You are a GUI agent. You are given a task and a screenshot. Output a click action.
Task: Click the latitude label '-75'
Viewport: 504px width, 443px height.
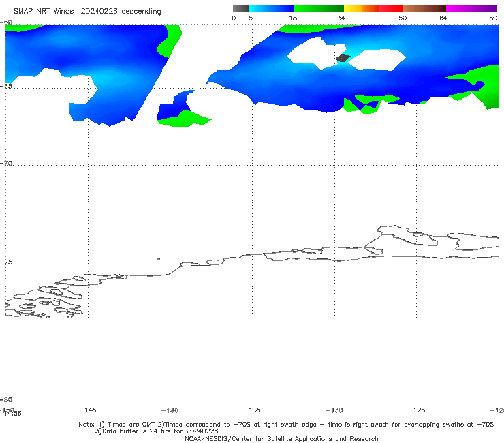[6, 262]
